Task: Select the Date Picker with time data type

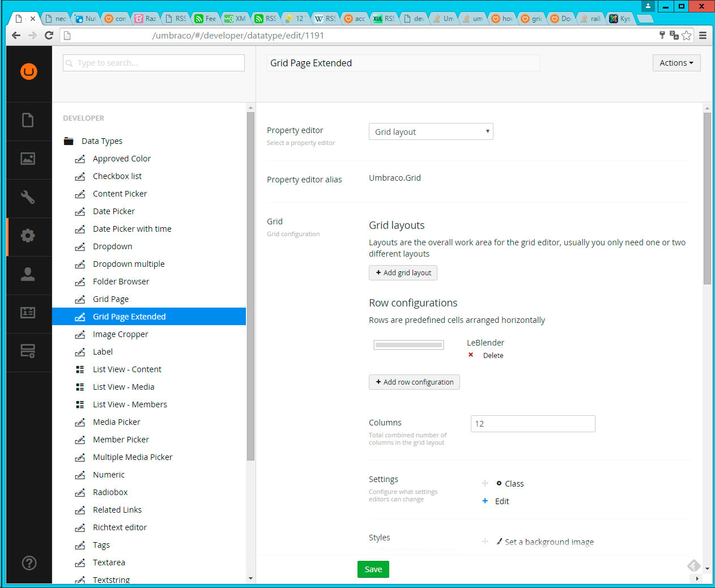Action: (132, 229)
